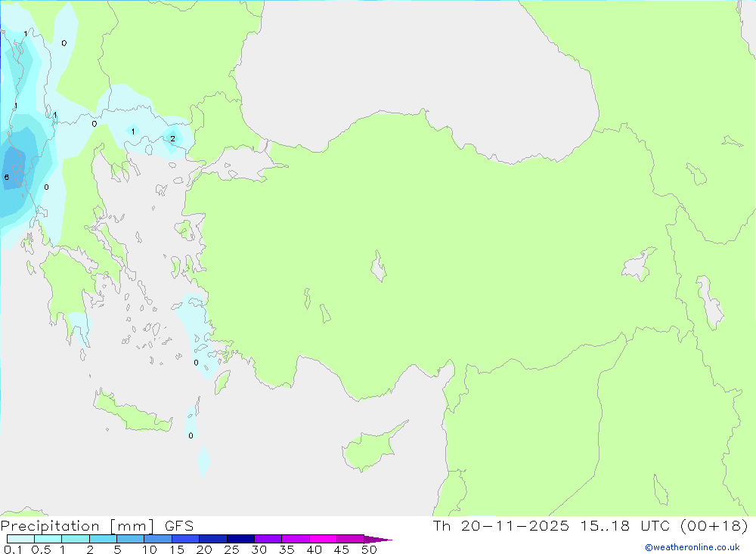Click the above-50 arrow tip of legend

coord(378,540)
